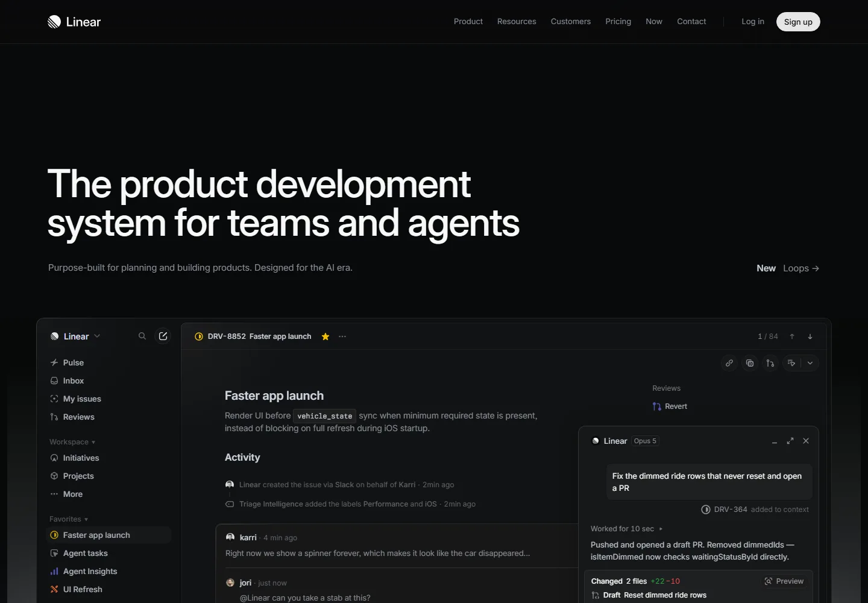The width and height of the screenshot is (868, 603).
Task: Click the Reviews pull-request icon in the sidebar
Action: (x=54, y=417)
